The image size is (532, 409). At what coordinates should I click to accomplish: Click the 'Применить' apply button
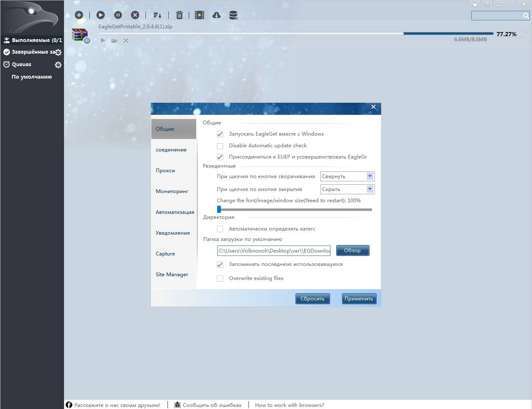[359, 299]
